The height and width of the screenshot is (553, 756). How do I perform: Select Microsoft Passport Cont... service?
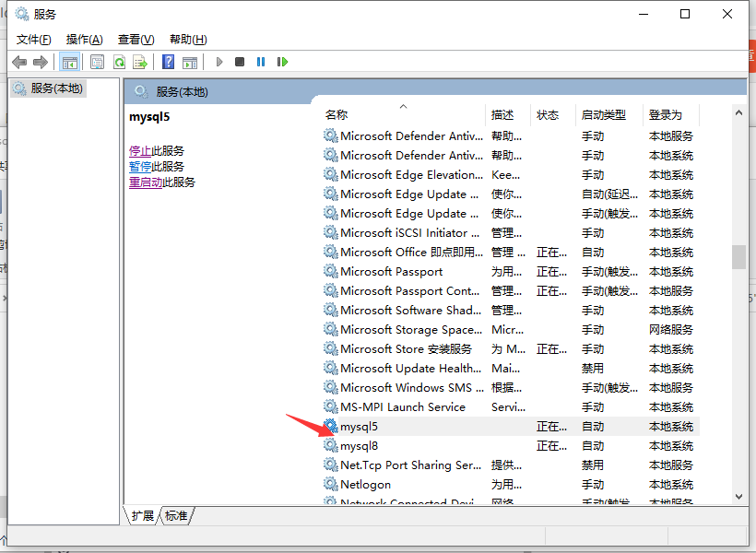coord(510,290)
